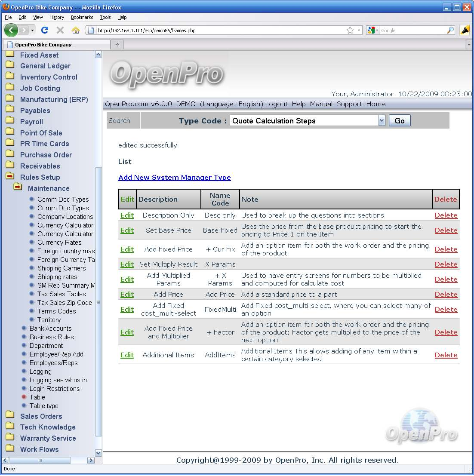Viewport: 474px width, 476px height.
Task: Click the Payroll folder icon
Action: [x=10, y=121]
